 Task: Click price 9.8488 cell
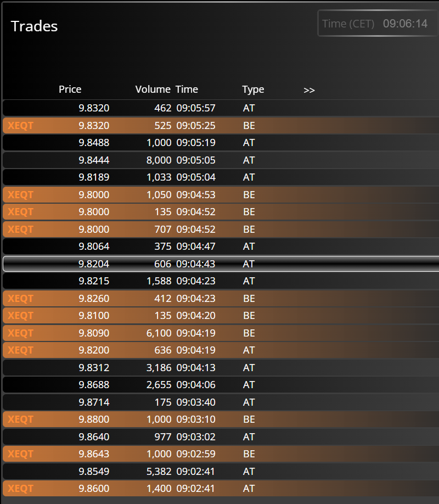pyautogui.click(x=94, y=143)
